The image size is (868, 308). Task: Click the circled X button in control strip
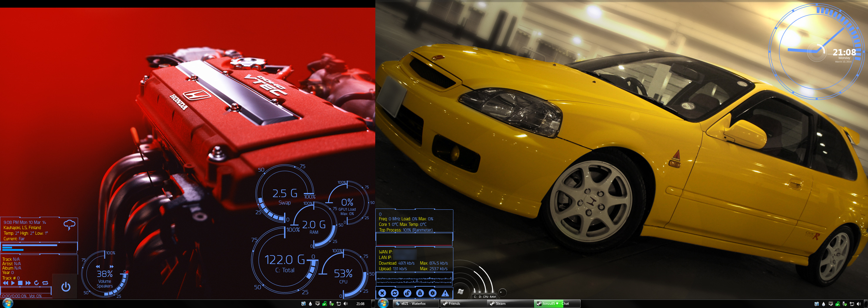coord(382,293)
